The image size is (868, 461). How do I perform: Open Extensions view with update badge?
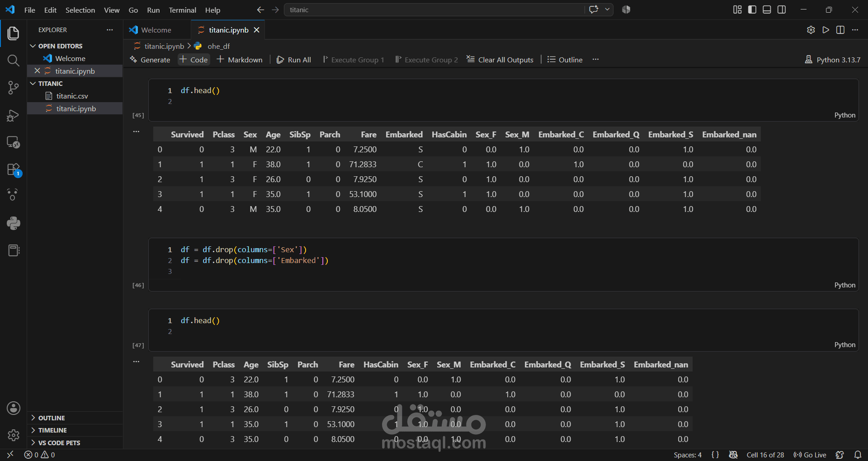click(14, 170)
